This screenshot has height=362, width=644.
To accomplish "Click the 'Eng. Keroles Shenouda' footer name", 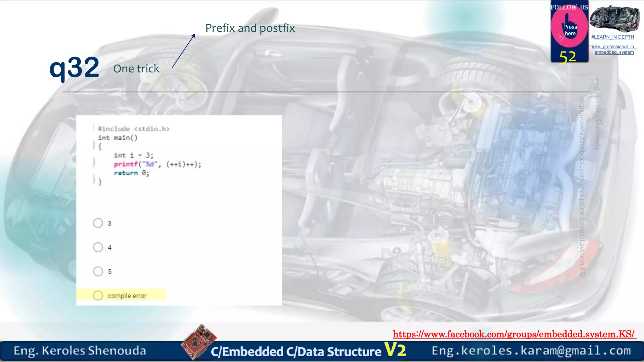I will [x=80, y=351].
